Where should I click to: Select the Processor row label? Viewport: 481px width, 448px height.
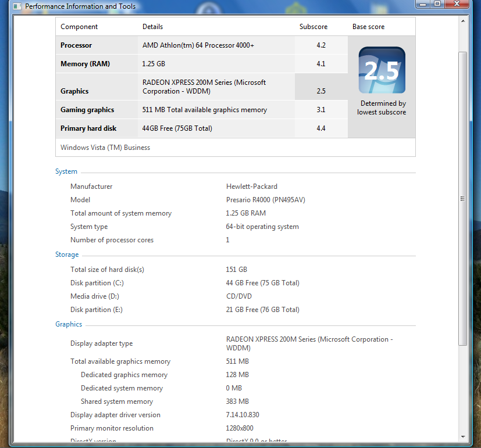(x=76, y=45)
